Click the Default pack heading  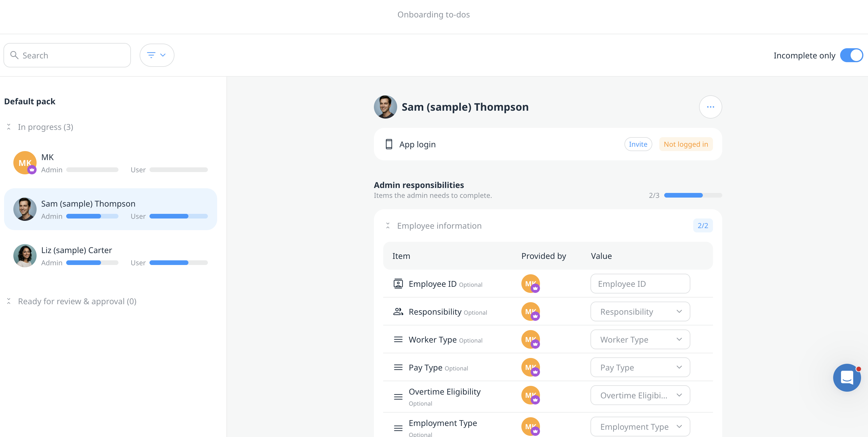point(30,101)
